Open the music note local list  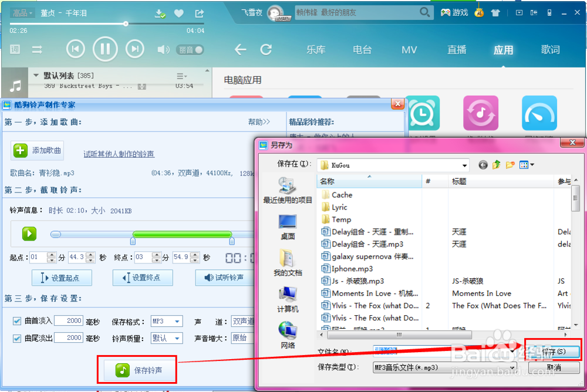(15, 86)
